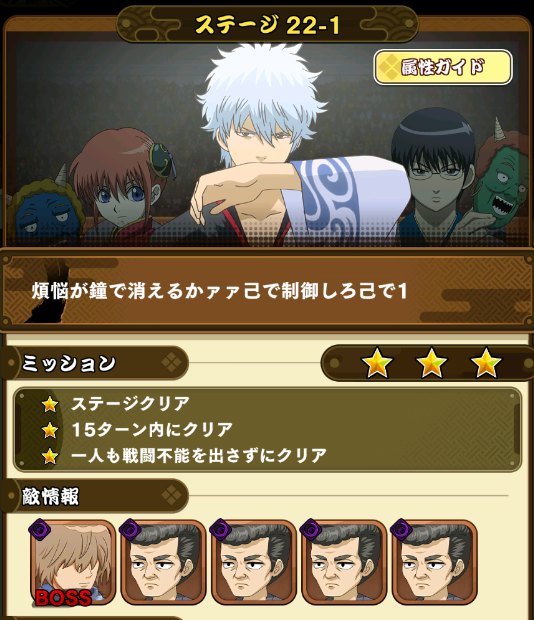Tap purple attribute icon on BOSS portrait
The width and height of the screenshot is (534, 620).
tap(40, 529)
